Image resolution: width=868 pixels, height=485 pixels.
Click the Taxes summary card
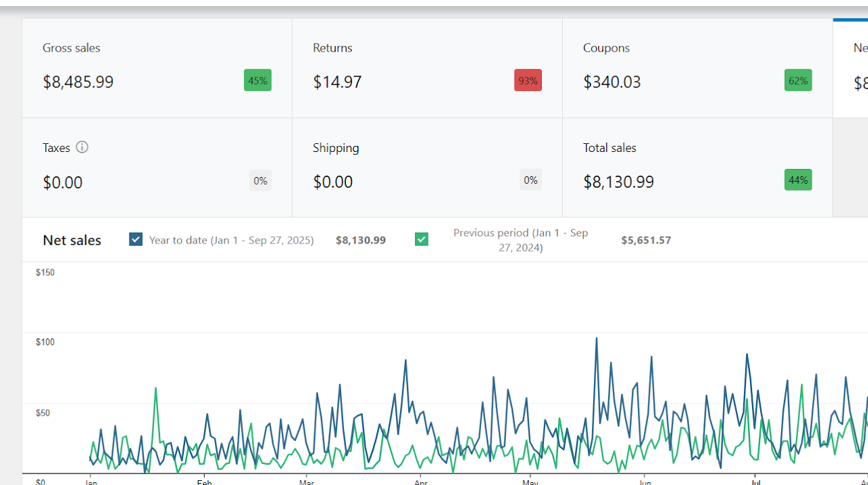[157, 168]
